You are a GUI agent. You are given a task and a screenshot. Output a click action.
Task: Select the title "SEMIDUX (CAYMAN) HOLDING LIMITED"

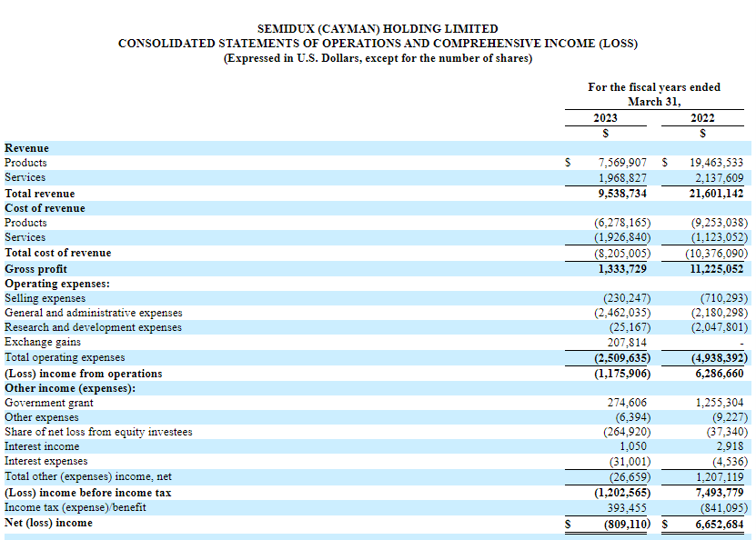click(x=378, y=29)
